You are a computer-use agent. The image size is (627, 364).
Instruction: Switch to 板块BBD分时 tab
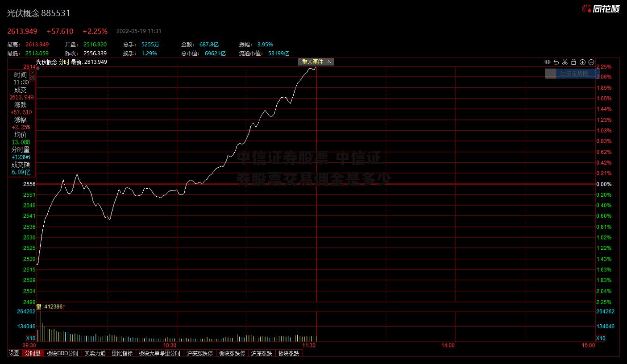[62, 353]
